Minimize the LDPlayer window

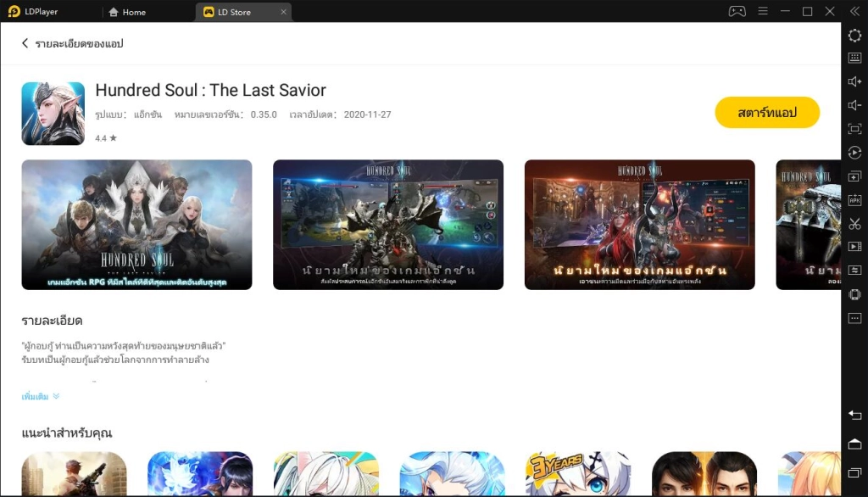pos(785,11)
